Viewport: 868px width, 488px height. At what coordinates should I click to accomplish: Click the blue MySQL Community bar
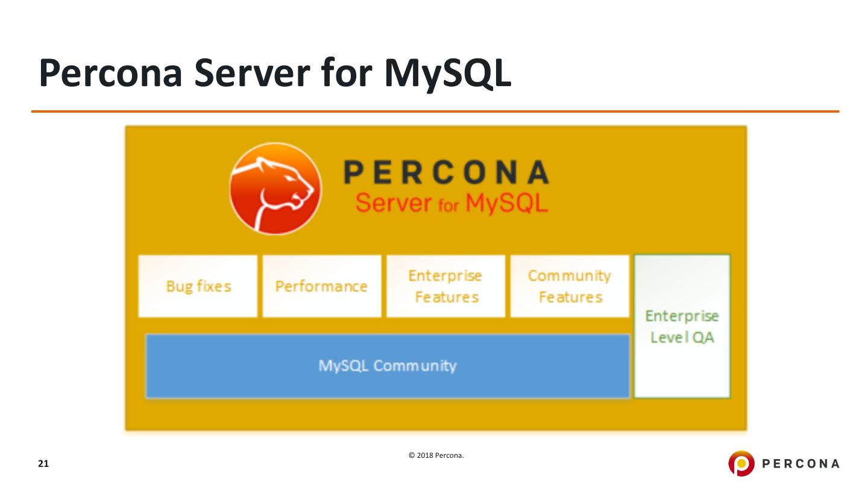(x=388, y=366)
